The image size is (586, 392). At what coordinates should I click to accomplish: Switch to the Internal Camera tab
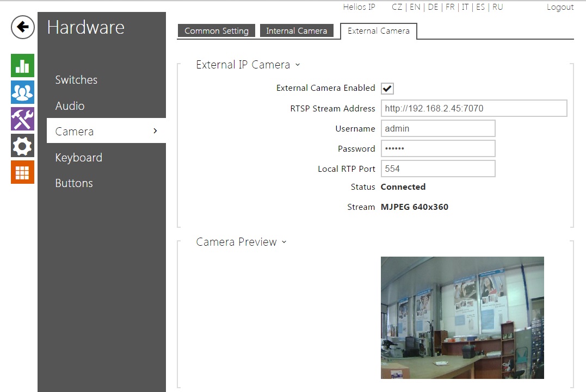297,31
